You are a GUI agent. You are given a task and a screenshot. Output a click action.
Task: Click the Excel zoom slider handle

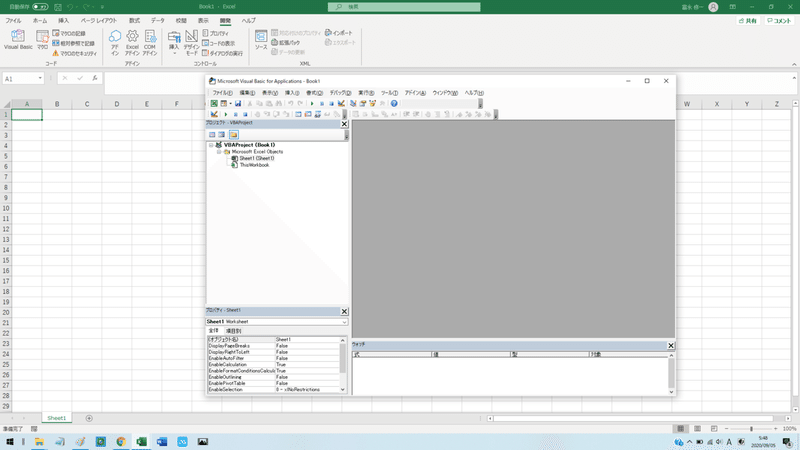tap(752, 429)
